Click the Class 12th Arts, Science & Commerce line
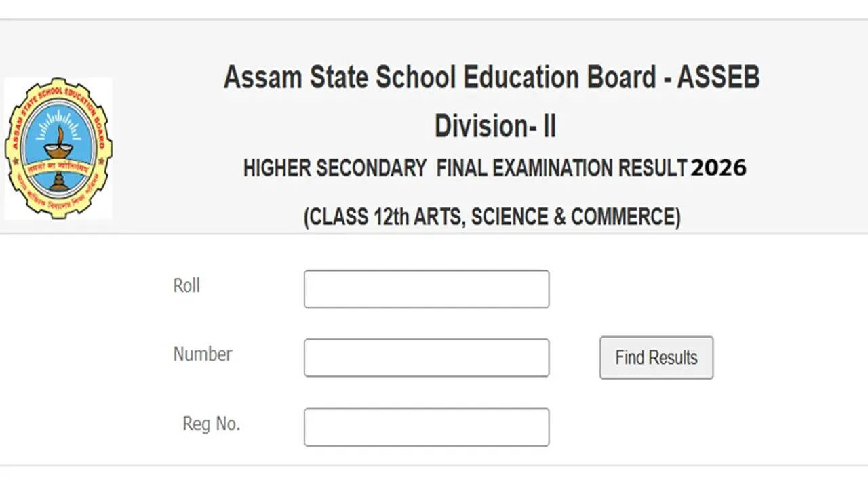 tap(492, 217)
